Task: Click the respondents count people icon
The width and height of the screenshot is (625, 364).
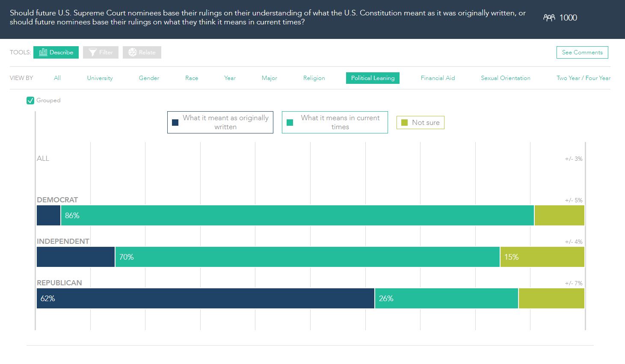Action: click(549, 18)
